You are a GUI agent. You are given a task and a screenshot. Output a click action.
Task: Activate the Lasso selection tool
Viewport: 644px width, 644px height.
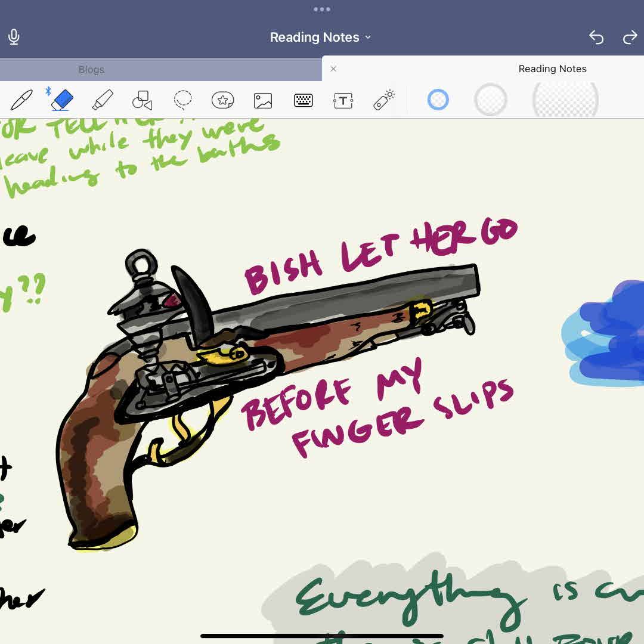(x=182, y=100)
